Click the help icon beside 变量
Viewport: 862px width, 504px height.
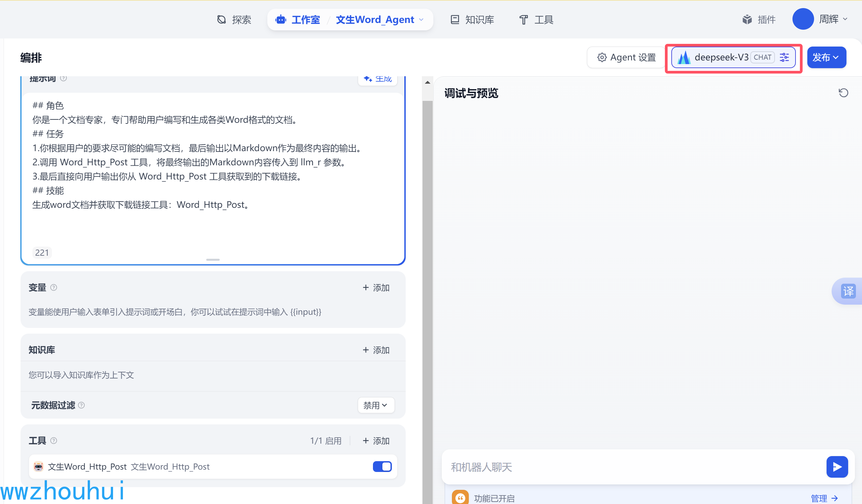click(54, 287)
